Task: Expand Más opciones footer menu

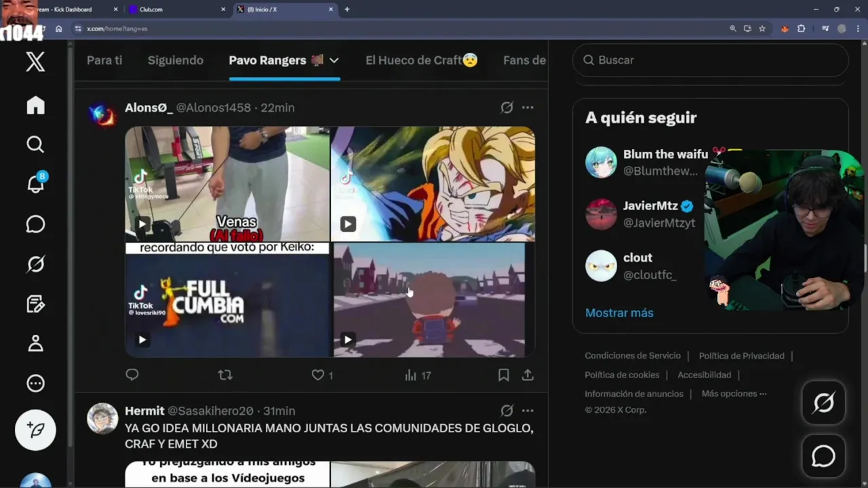Action: point(734,394)
